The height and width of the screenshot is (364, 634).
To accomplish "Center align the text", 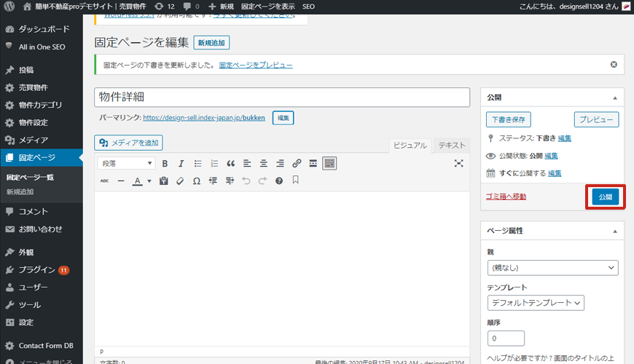I will 264,164.
